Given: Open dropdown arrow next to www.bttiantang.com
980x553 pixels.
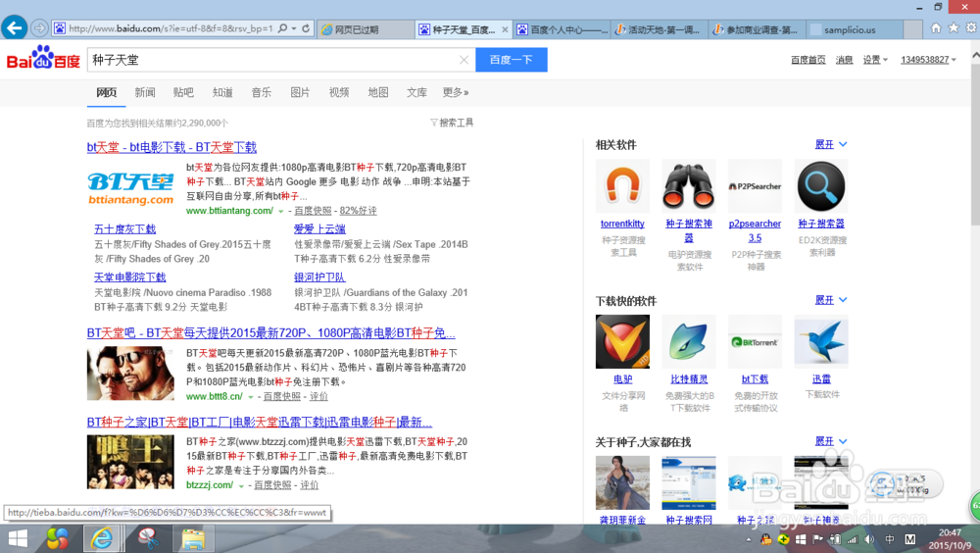Looking at the screenshot, I should (280, 212).
